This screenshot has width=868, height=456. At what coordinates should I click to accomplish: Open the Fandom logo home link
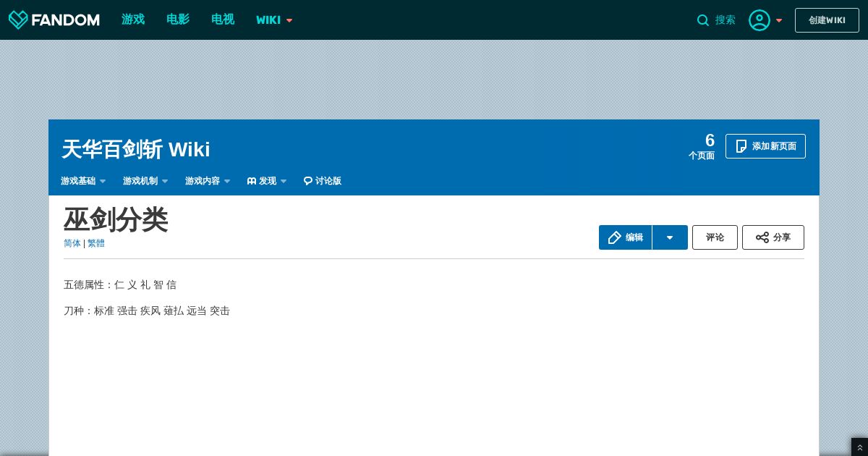(54, 20)
